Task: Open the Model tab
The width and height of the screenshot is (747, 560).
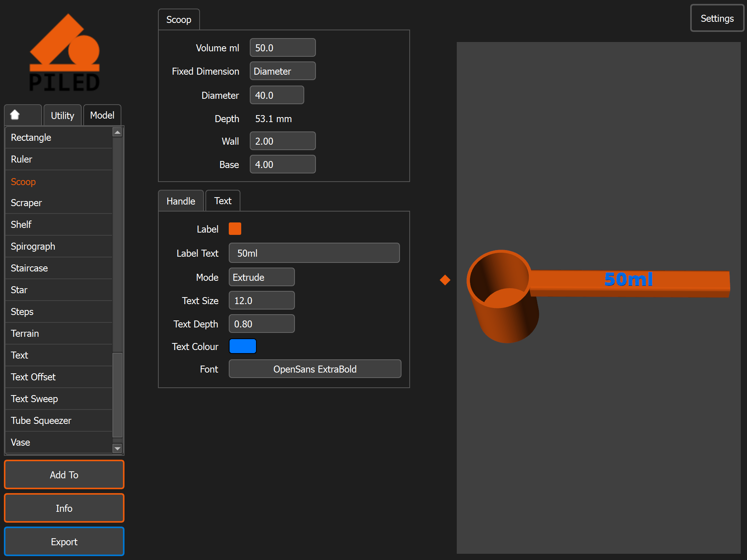Action: [x=102, y=115]
